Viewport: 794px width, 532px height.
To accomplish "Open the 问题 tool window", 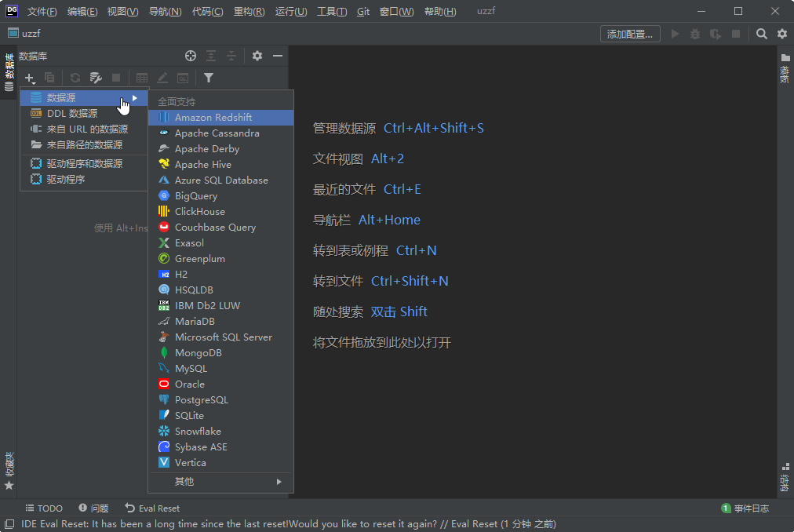I will pyautogui.click(x=93, y=508).
